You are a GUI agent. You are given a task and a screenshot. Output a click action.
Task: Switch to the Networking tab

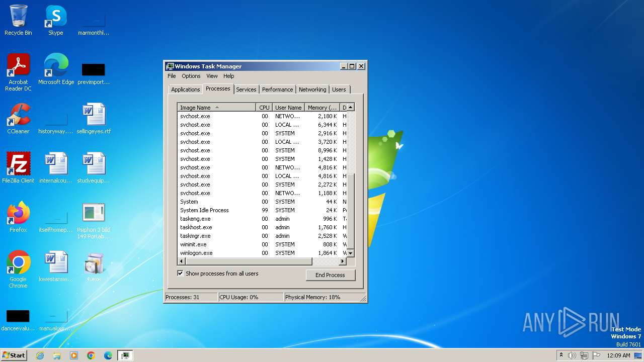coord(312,89)
